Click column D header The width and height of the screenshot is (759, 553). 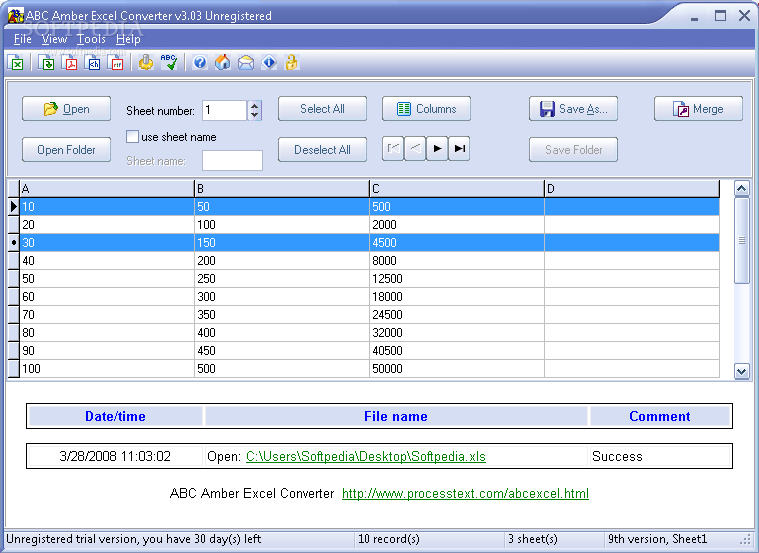(632, 188)
